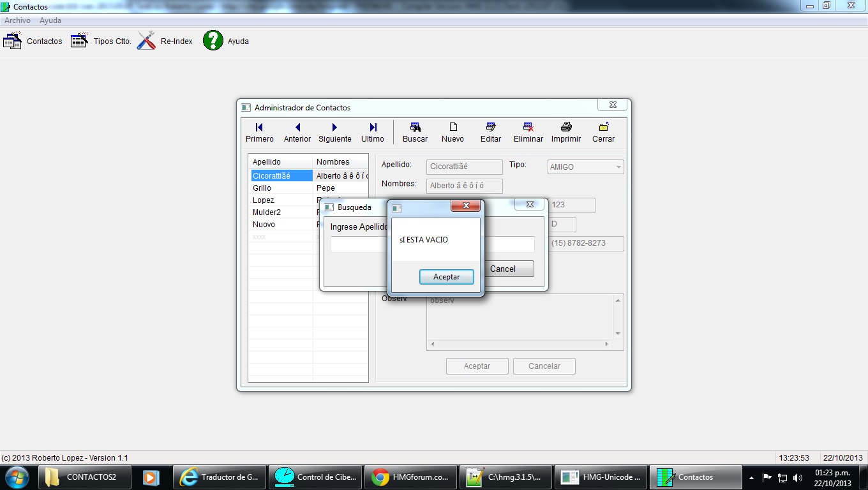Click the Apellido field showing Cicorattiãé
Viewport: 868px width, 490px height.
pos(465,167)
